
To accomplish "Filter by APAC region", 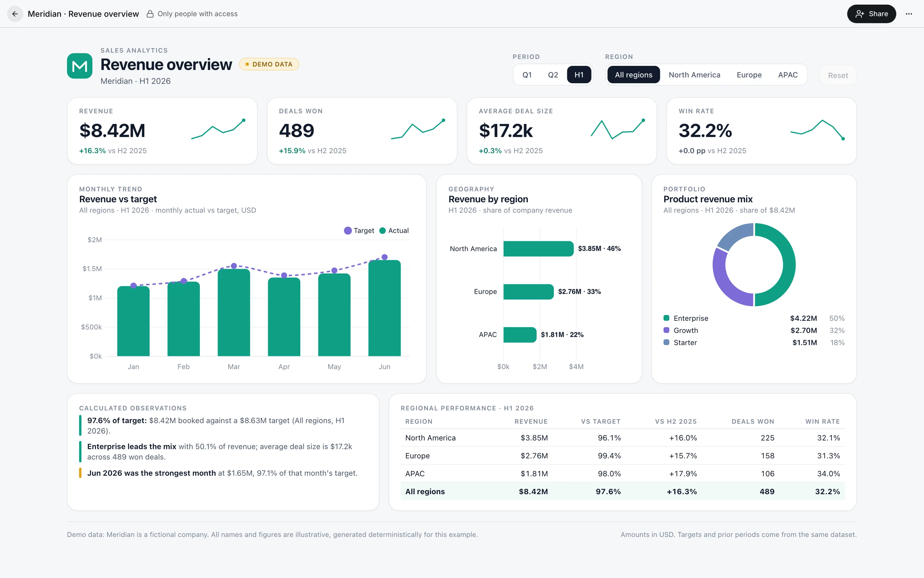I will pos(788,74).
